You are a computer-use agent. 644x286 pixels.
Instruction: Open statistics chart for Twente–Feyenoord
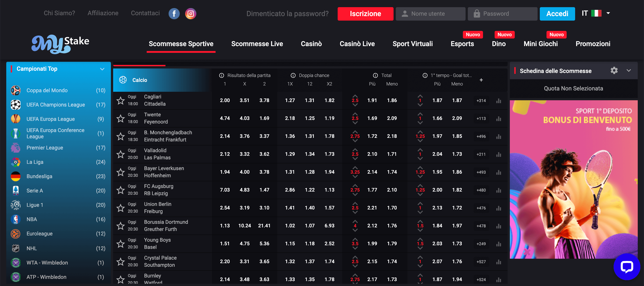498,118
